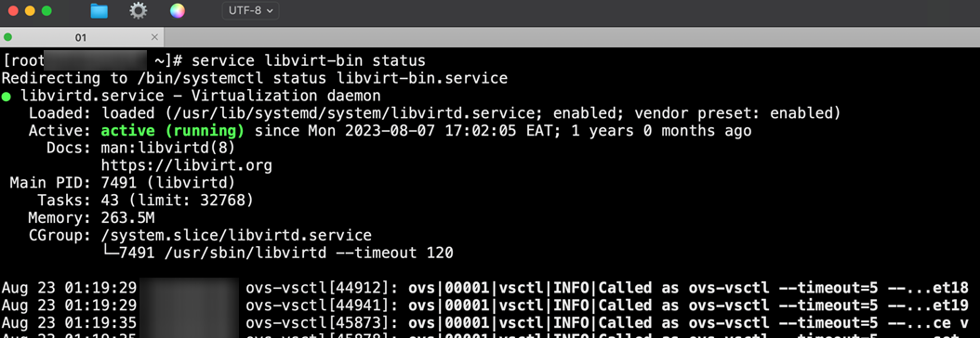This screenshot has height=338, width=980.
Task: Open the gear settings icon in toolbar
Action: (139, 10)
